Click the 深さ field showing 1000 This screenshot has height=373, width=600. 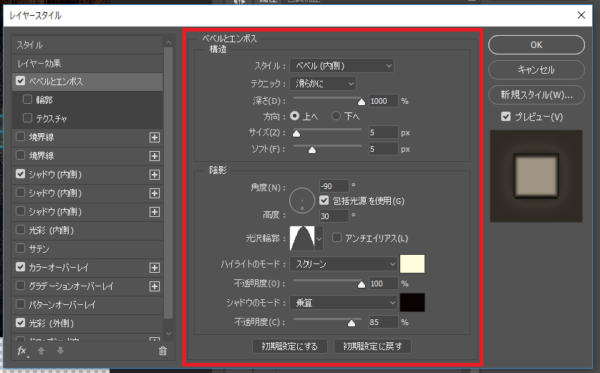tap(383, 101)
